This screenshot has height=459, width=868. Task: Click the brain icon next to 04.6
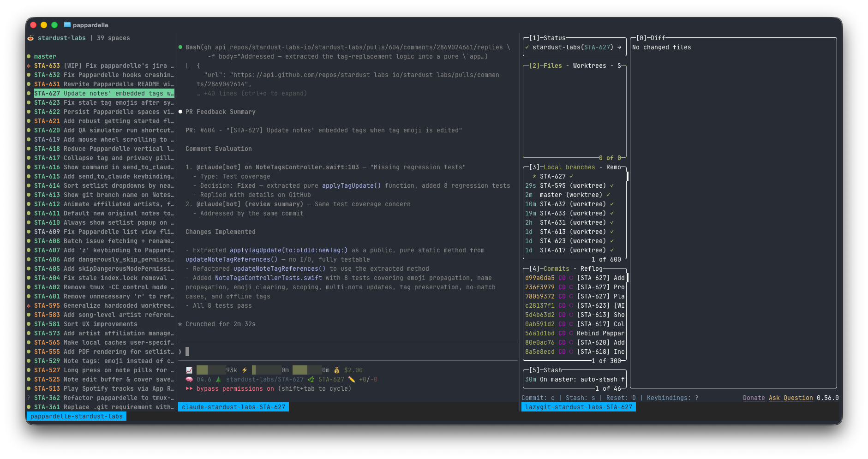(x=189, y=379)
